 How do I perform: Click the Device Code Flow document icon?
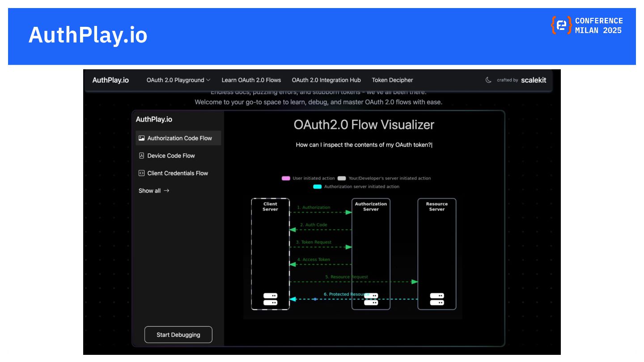click(x=141, y=156)
